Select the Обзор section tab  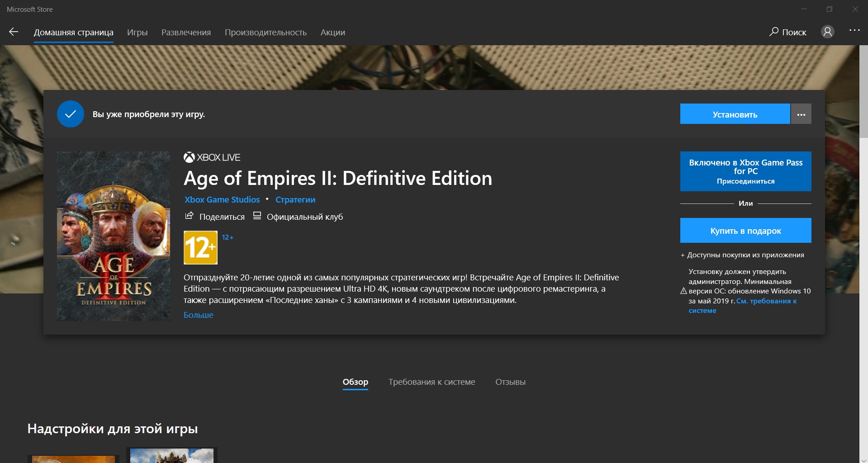tap(355, 382)
